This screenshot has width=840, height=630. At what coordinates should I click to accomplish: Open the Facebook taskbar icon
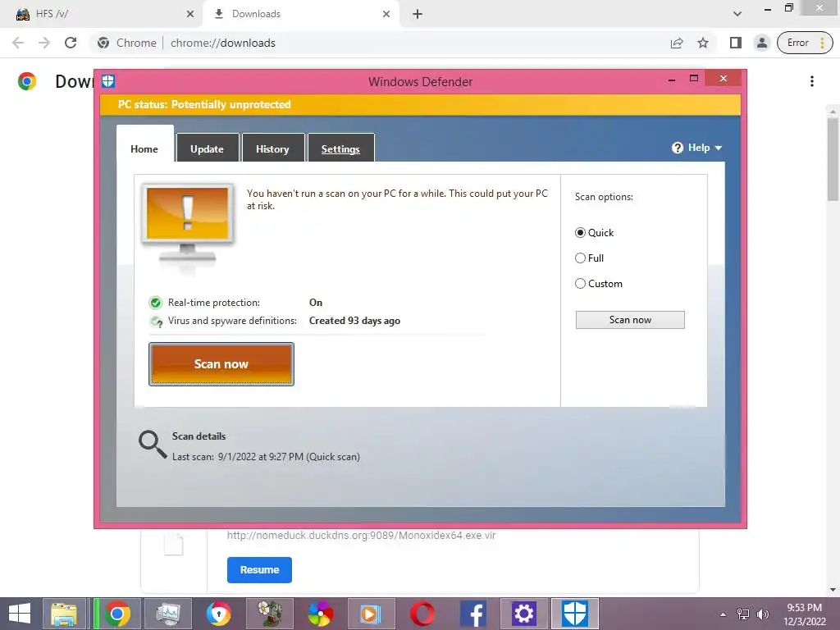(473, 614)
